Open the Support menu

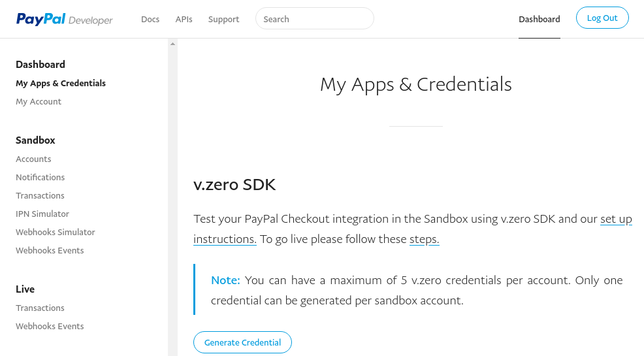[223, 20]
